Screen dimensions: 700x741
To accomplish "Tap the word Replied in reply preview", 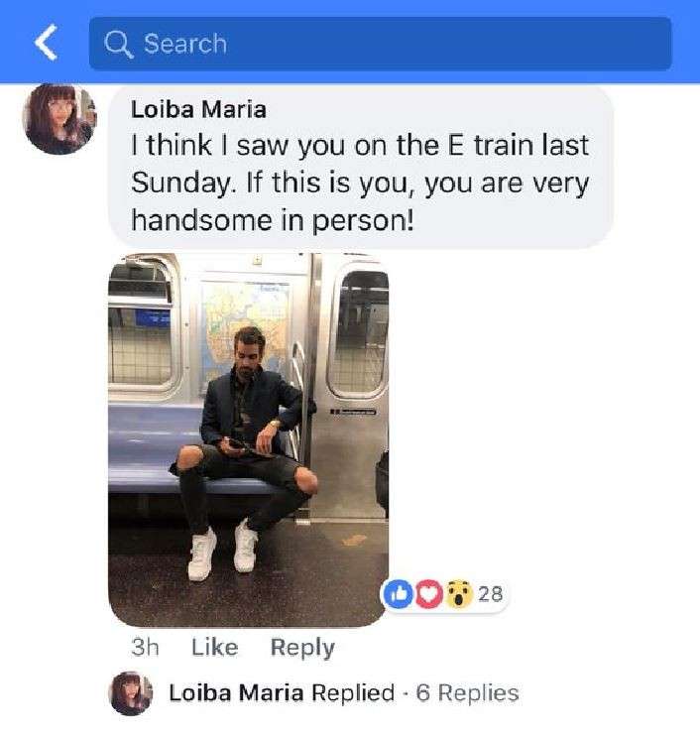I will click(x=352, y=692).
